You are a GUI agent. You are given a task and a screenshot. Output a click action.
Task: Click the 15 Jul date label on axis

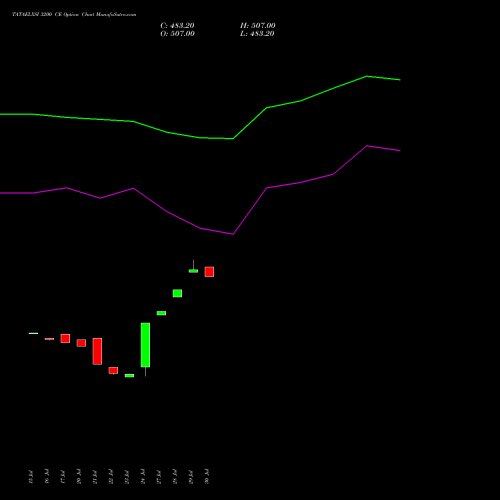coord(31,476)
